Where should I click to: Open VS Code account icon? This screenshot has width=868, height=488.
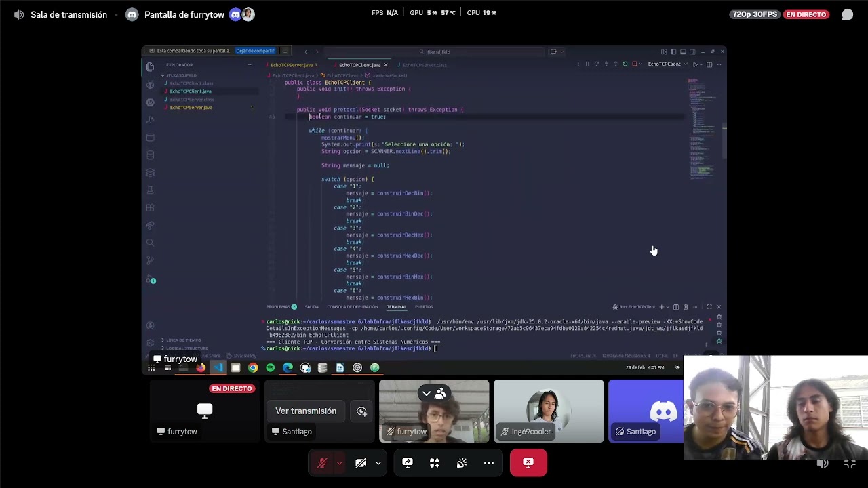(x=151, y=325)
